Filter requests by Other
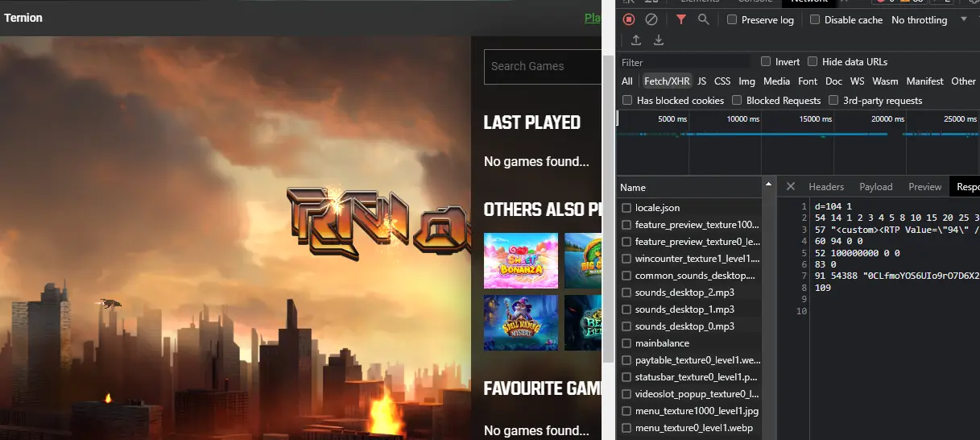The width and height of the screenshot is (980, 440). 964,81
